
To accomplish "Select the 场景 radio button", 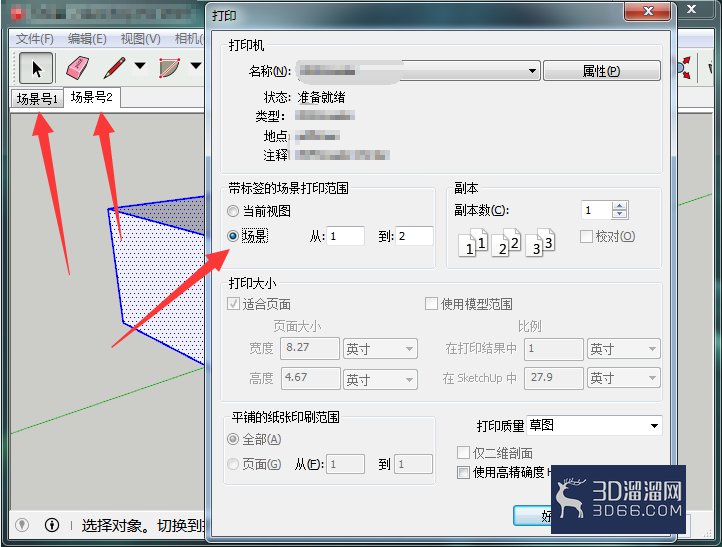I will point(233,236).
